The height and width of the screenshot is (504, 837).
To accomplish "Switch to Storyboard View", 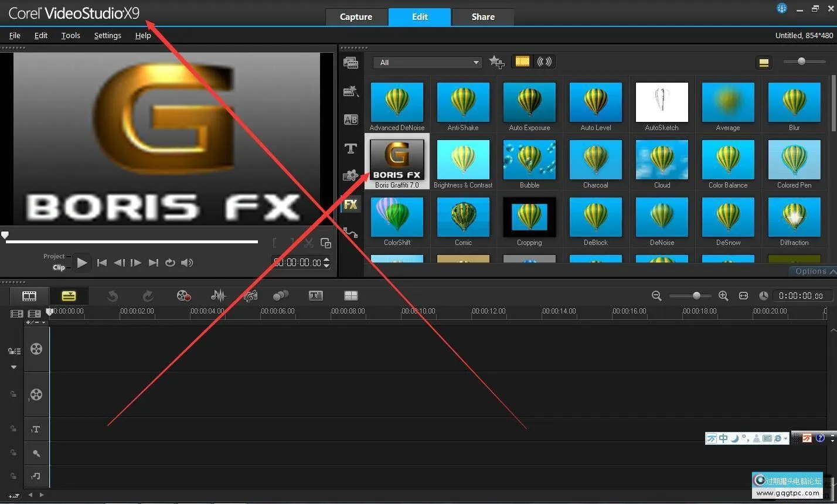I will (29, 296).
